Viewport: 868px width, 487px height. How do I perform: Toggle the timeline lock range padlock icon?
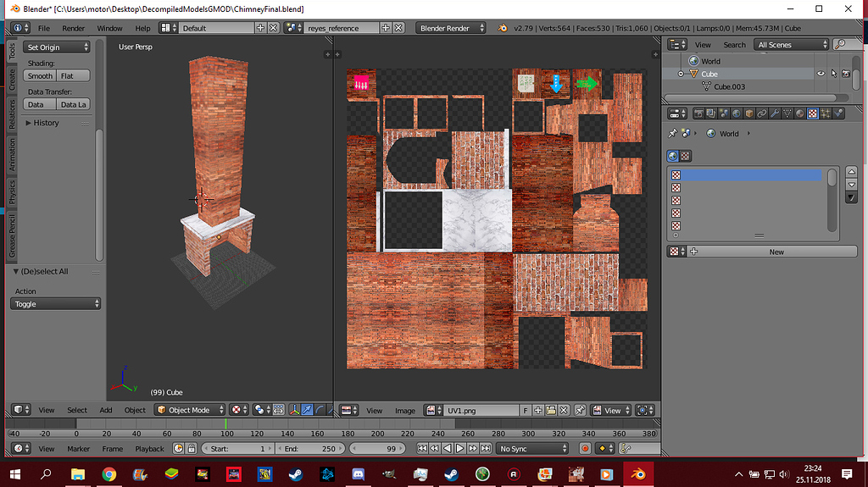[192, 448]
